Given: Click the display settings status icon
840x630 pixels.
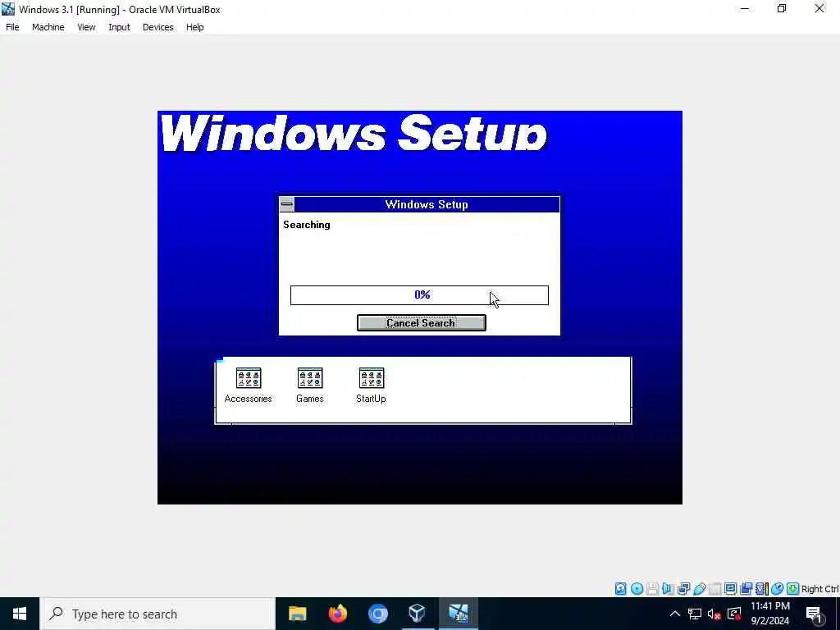Looking at the screenshot, I should coord(730,589).
